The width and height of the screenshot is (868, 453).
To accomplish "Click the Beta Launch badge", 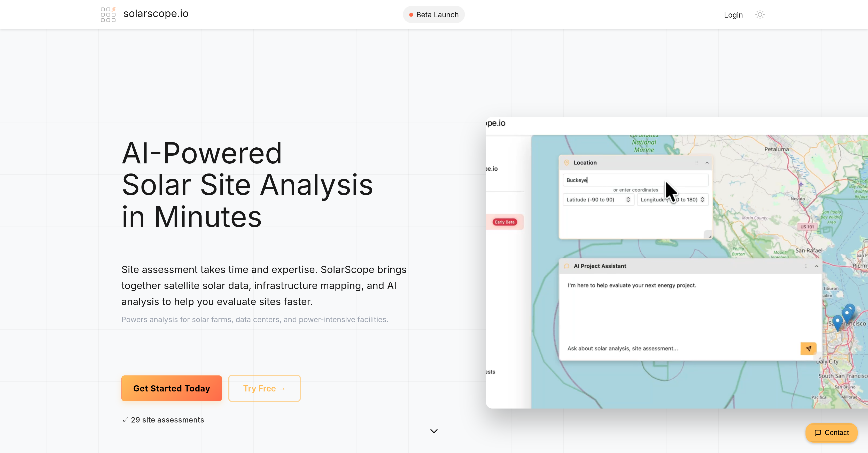I will pos(434,14).
